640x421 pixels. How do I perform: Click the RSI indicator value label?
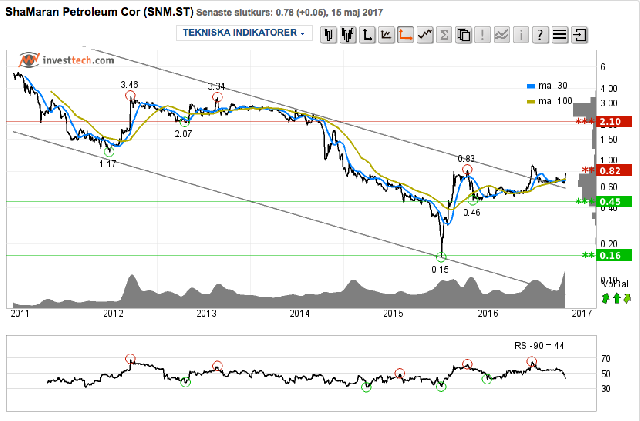point(539,346)
